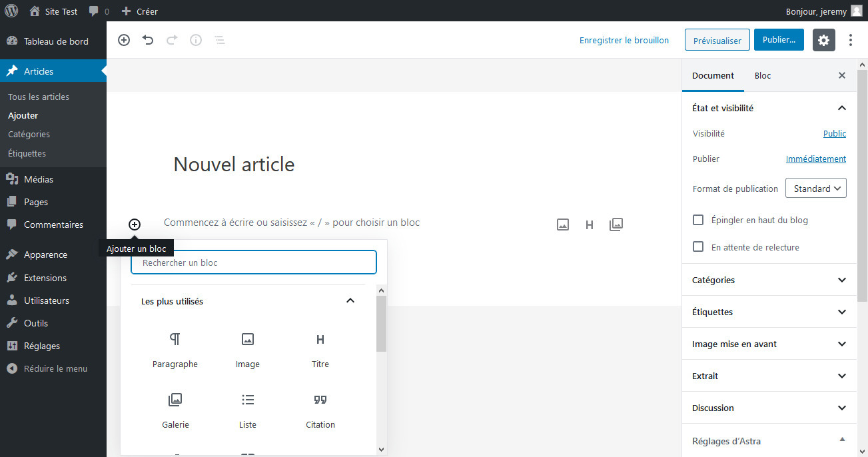The height and width of the screenshot is (457, 868).
Task: Open Pages in sidebar
Action: point(53,202)
